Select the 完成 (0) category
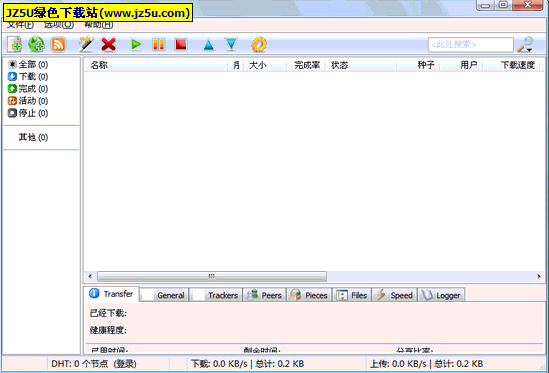Viewport: 549px width, 373px height. (x=28, y=89)
